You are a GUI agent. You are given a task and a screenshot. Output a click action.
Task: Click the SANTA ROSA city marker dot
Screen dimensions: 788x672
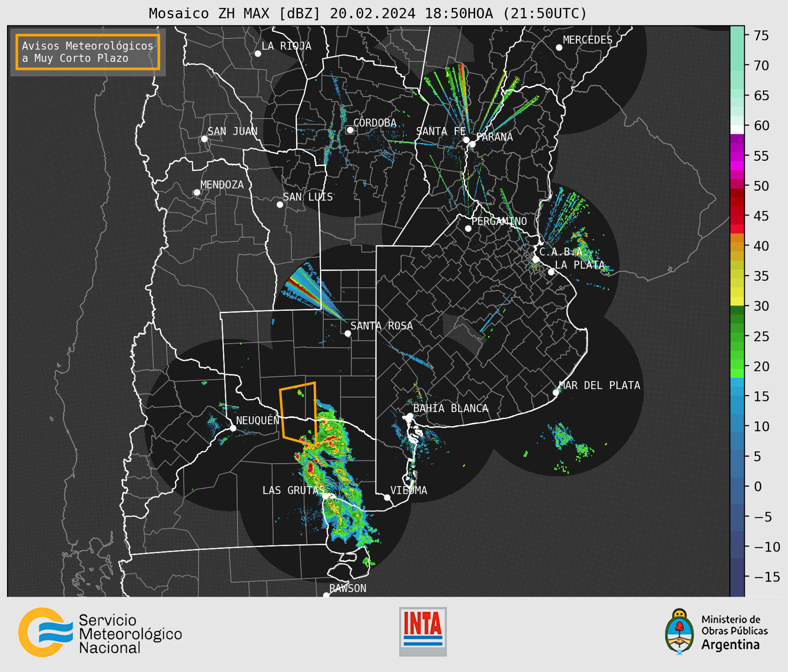348,334
